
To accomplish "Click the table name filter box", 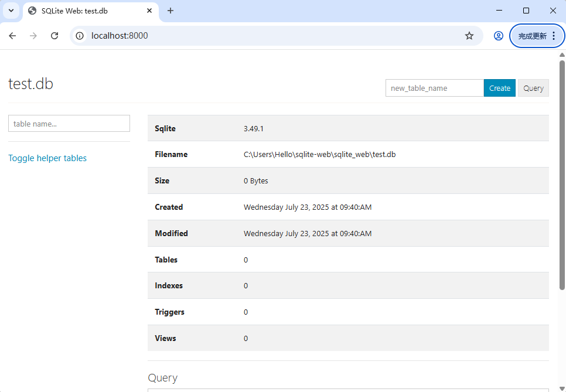I will pyautogui.click(x=69, y=123).
